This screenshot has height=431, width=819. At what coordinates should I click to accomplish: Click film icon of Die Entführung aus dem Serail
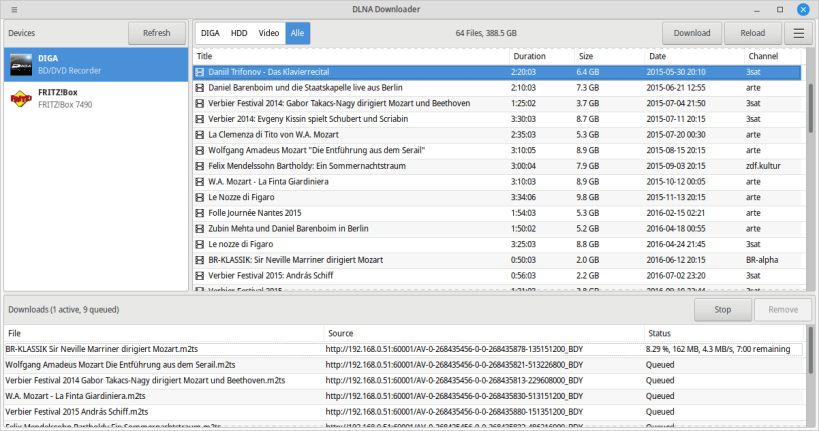(200, 150)
